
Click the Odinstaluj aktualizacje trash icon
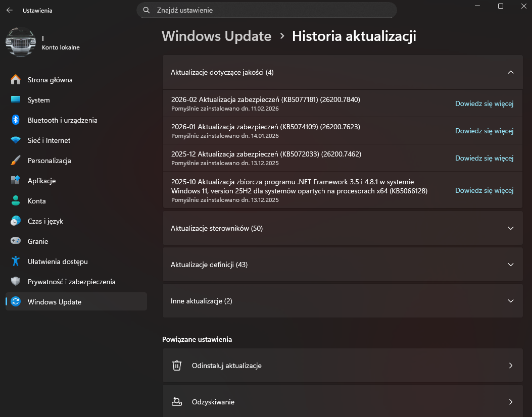pyautogui.click(x=177, y=366)
